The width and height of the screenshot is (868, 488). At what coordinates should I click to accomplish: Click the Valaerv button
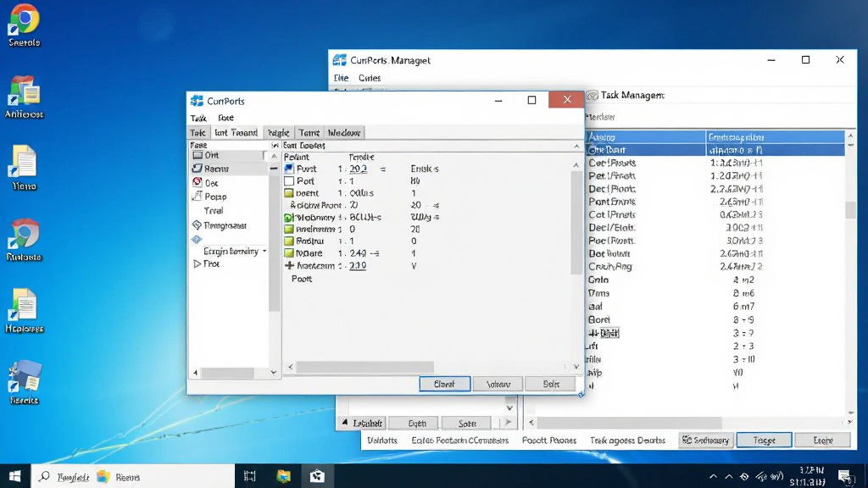pos(498,384)
